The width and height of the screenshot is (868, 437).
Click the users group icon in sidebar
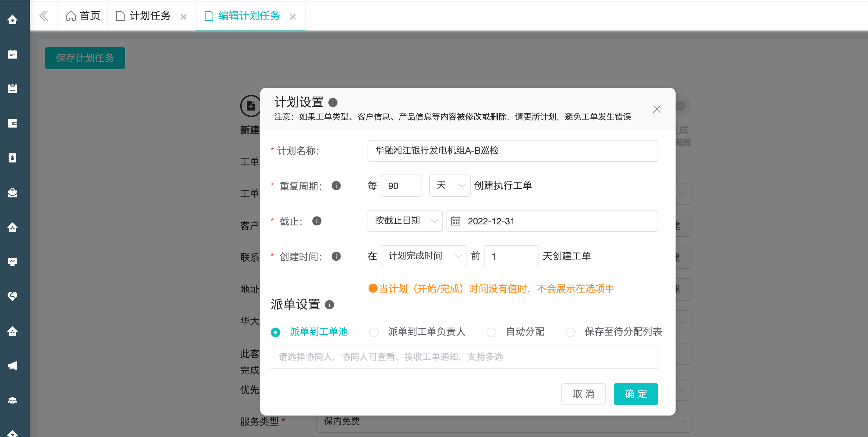(12, 400)
